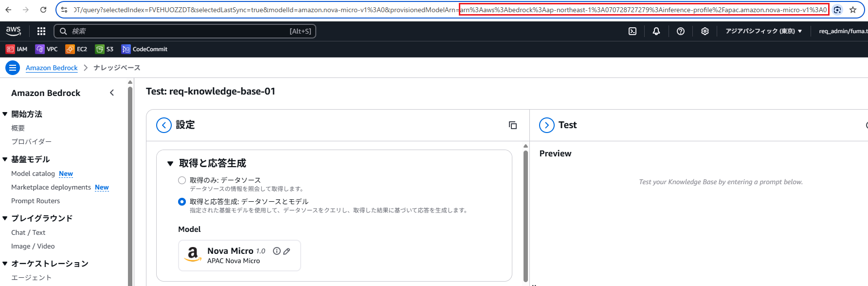Click the browser address bar URL
This screenshot has width=868, height=286.
450,10
